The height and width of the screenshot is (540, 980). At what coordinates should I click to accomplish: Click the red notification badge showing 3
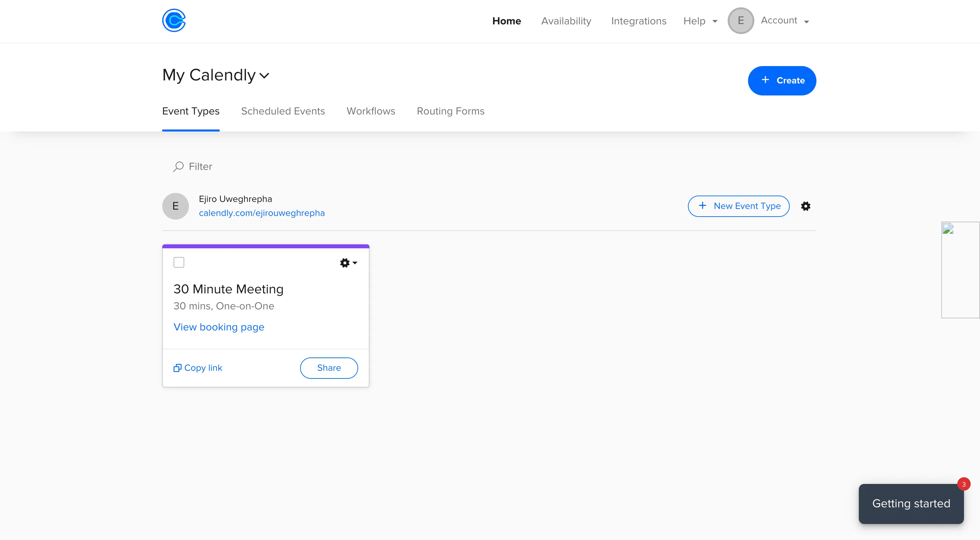click(x=963, y=484)
